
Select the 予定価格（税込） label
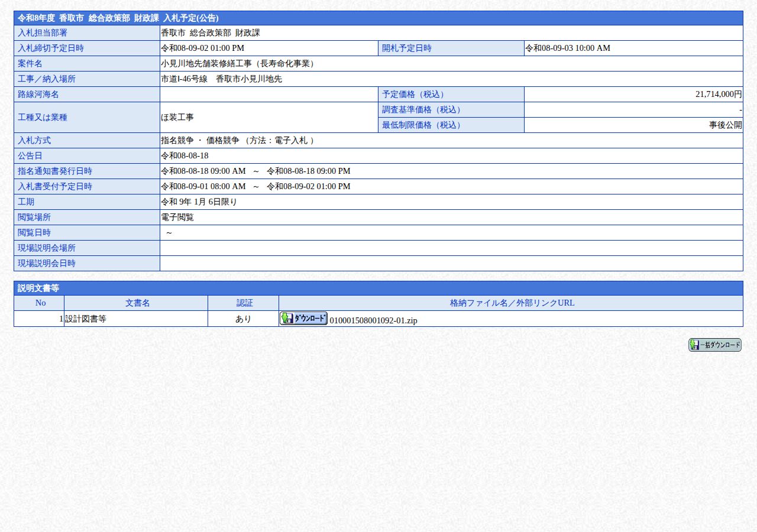451,95
